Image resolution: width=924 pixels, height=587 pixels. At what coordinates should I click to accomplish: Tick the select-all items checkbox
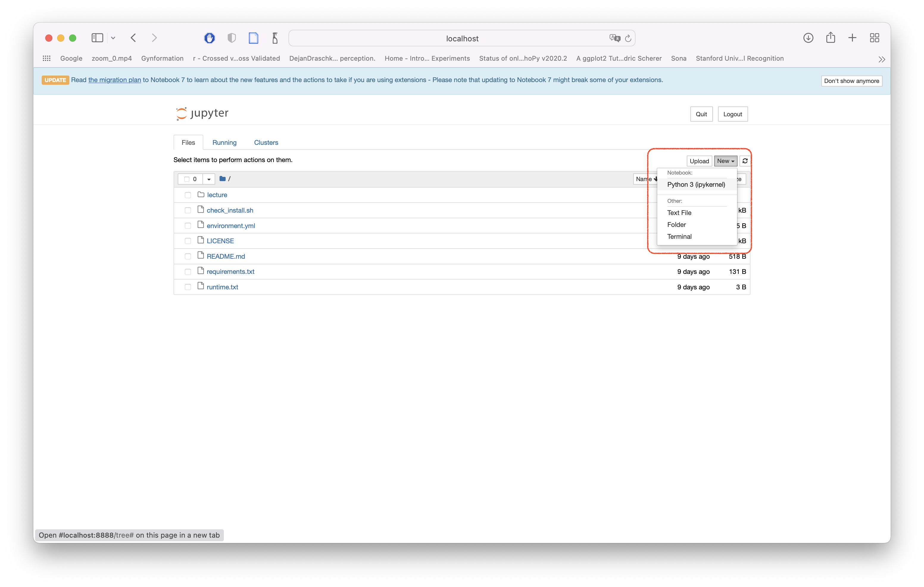187,179
